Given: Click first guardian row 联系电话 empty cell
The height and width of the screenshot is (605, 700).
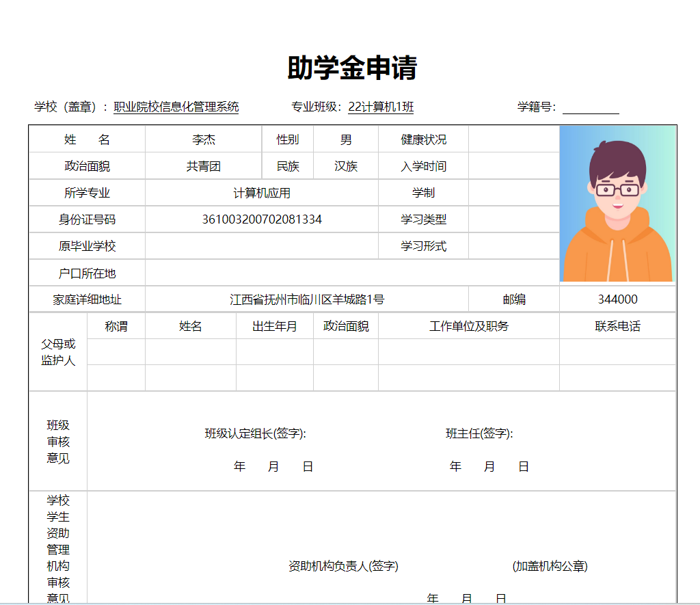Looking at the screenshot, I should [x=617, y=352].
